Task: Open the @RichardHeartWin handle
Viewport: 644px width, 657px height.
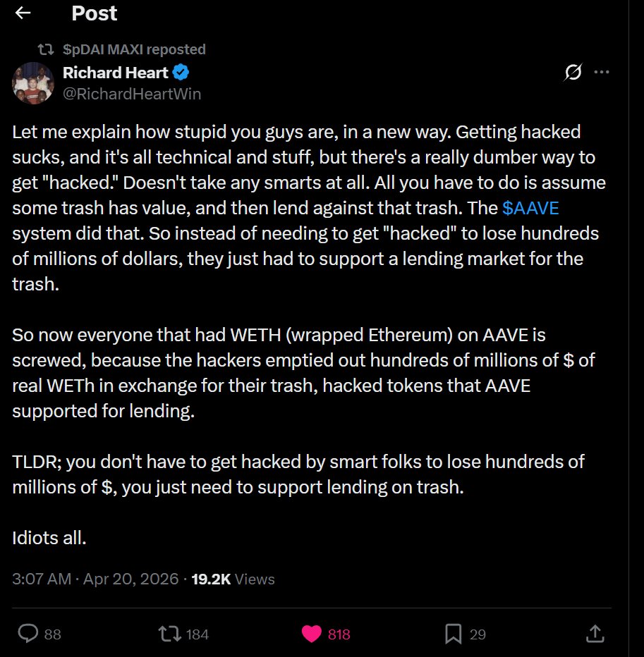Action: 132,94
